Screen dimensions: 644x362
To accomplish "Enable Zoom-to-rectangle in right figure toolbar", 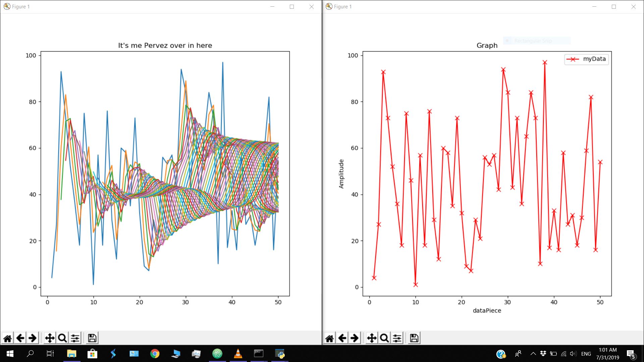I will [384, 338].
